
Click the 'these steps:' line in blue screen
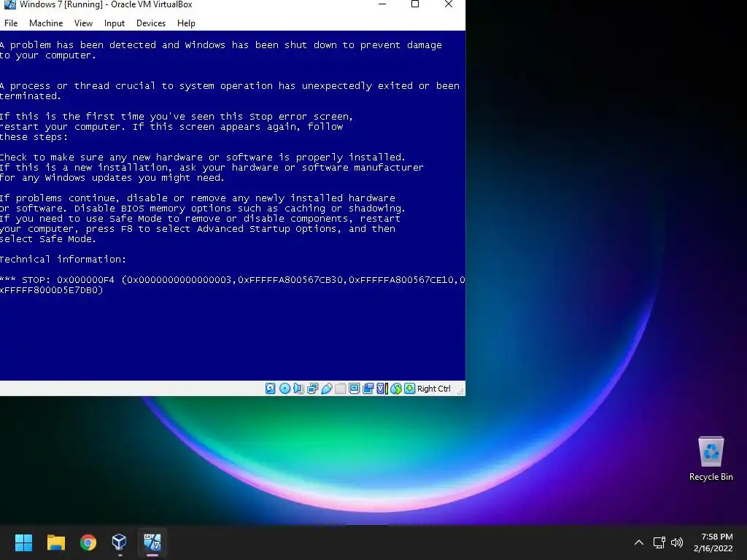pyautogui.click(x=34, y=137)
